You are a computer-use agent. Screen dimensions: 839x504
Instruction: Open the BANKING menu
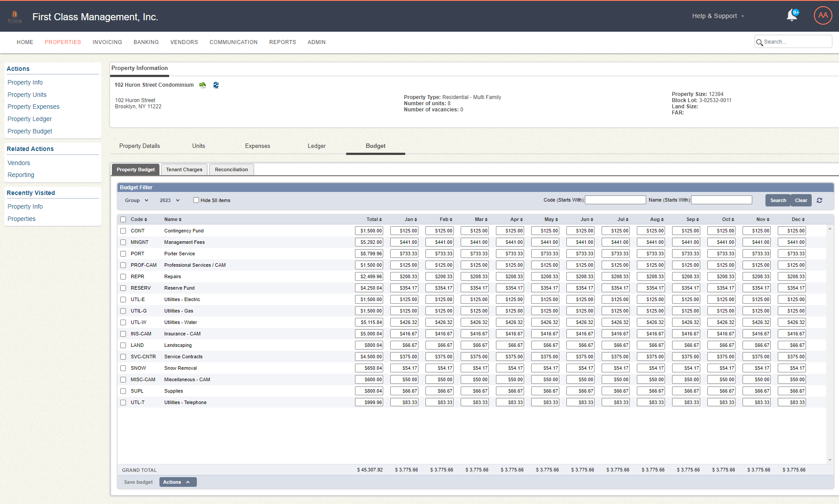pyautogui.click(x=146, y=42)
